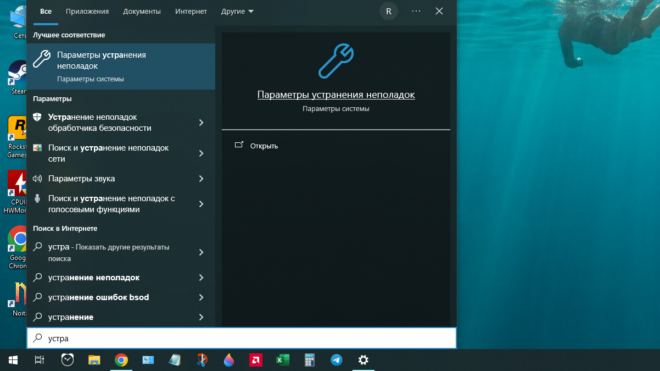660x371 pixels.
Task: Open File Explorer from the taskbar
Action: (x=94, y=360)
